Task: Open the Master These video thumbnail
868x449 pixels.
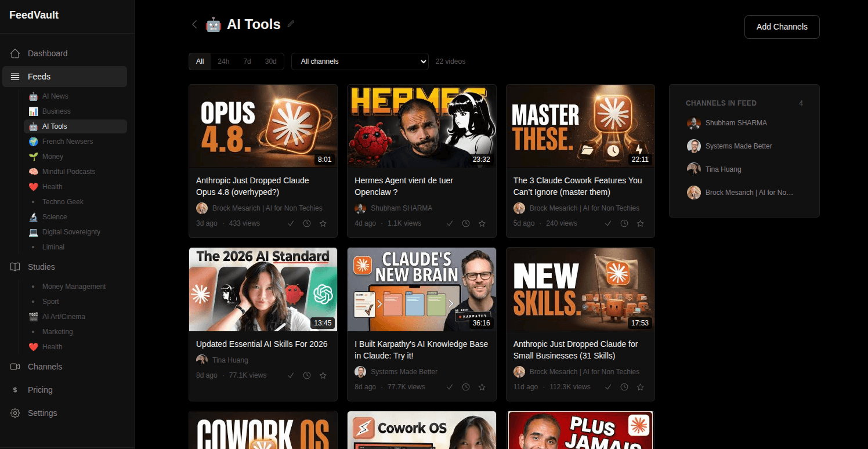Action: coord(580,126)
